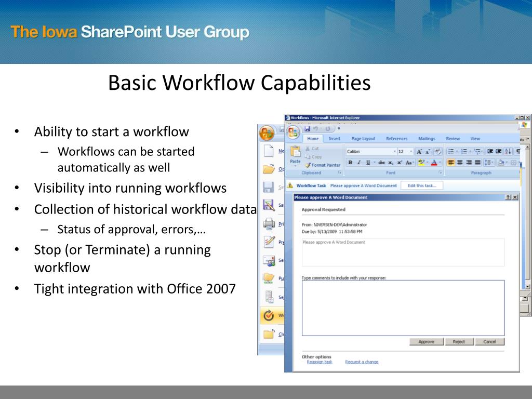
Task: Click the Office button in the front Word window
Action: point(293,132)
